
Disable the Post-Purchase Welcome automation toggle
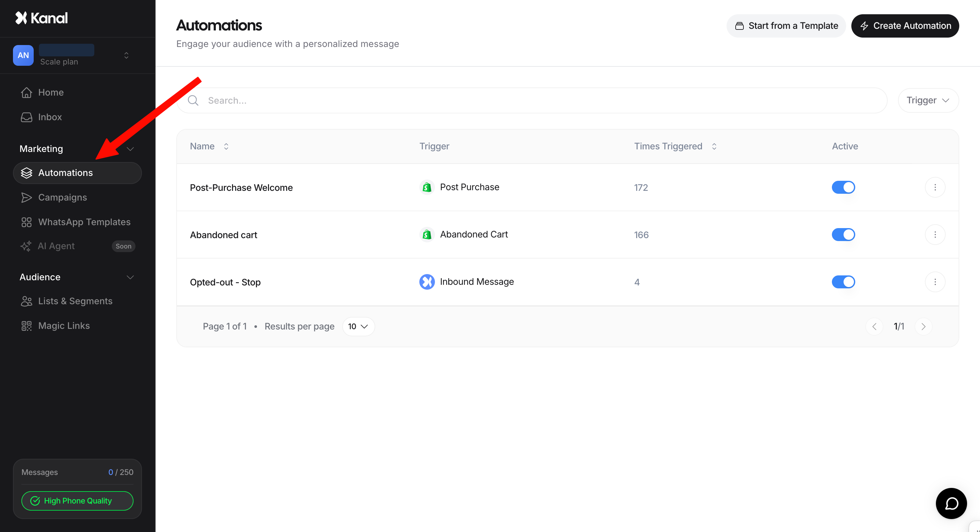[x=843, y=188]
